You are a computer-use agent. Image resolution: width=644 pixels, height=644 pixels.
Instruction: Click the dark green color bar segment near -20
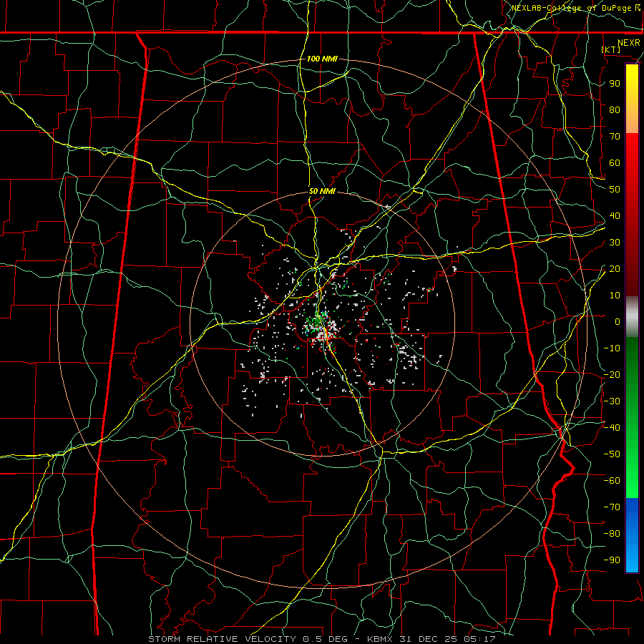(632, 374)
